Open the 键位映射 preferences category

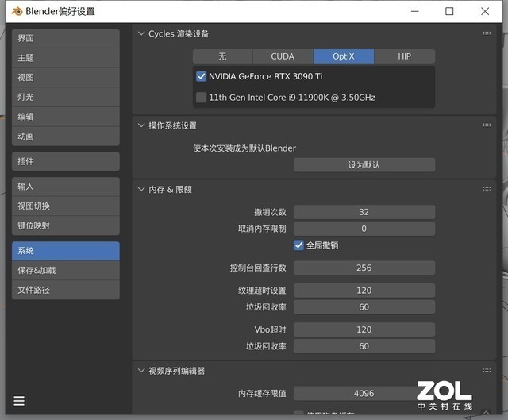click(66, 225)
